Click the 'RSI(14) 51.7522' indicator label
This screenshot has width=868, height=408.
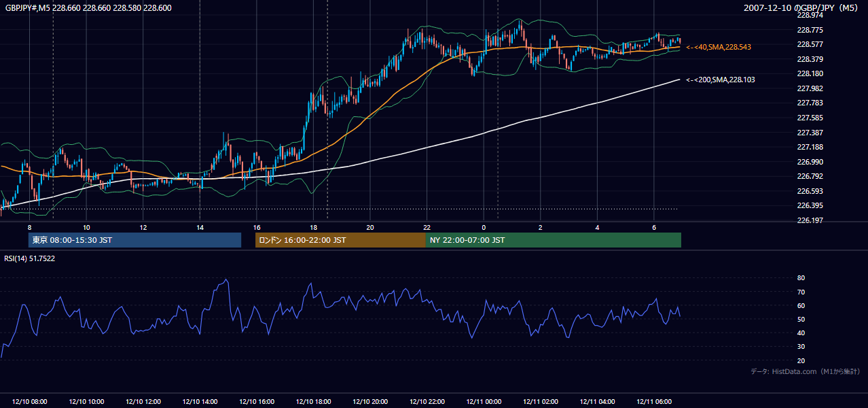pos(30,258)
